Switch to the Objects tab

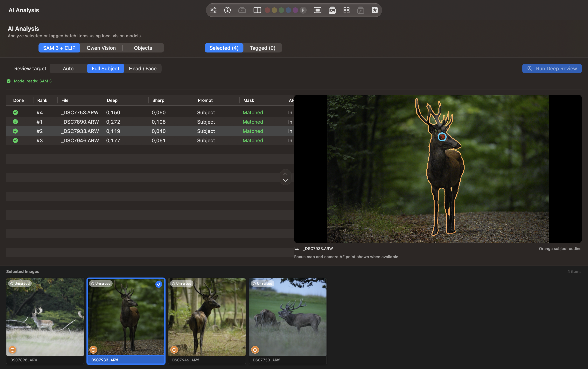point(143,48)
